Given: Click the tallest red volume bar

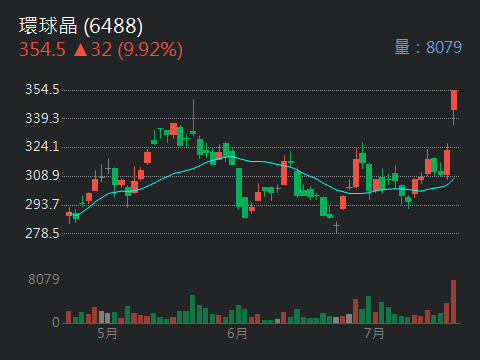Looking at the screenshot, I should click(454, 302).
